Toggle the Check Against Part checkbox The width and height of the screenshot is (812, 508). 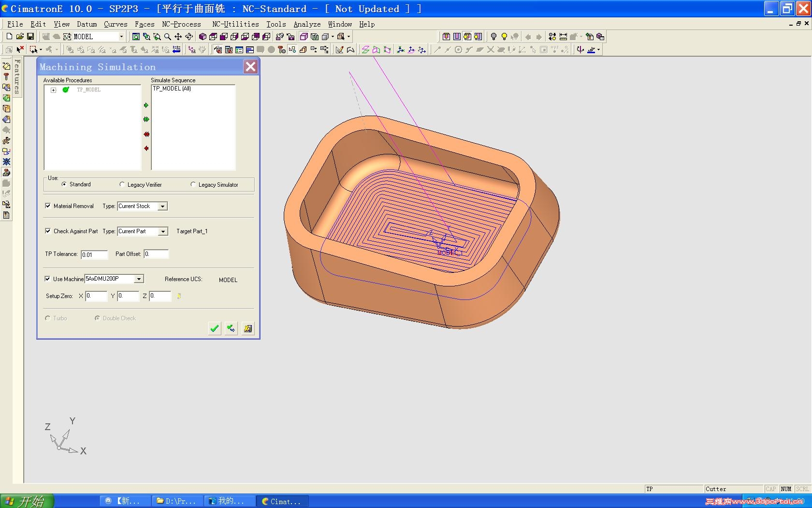(x=48, y=231)
